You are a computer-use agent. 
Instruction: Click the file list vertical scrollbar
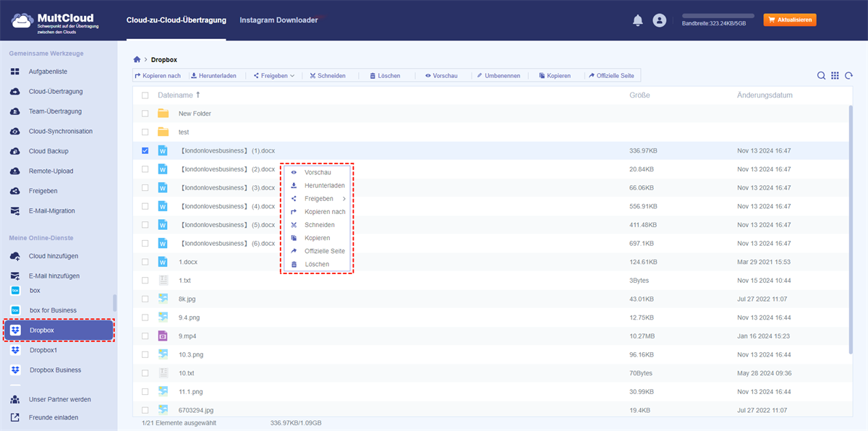(x=851, y=217)
